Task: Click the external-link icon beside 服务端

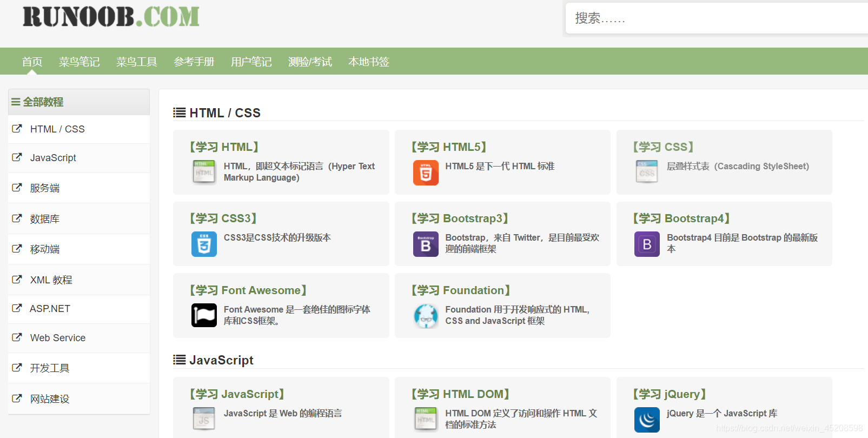Action: click(17, 188)
